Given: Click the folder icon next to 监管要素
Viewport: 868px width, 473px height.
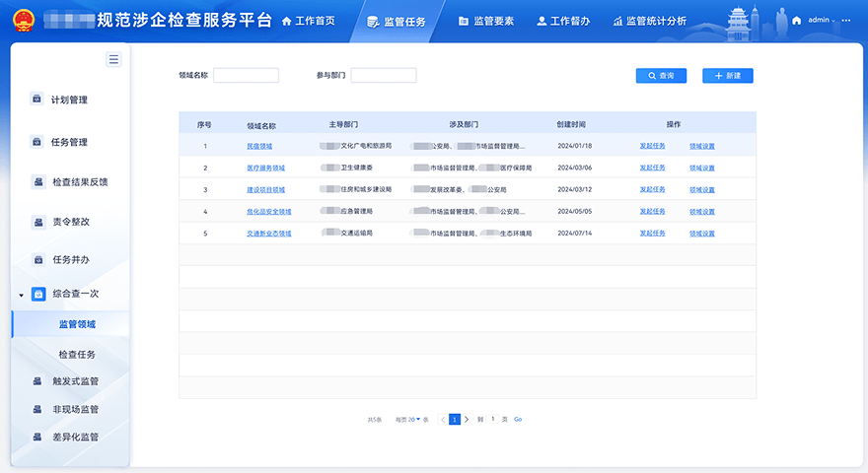Looking at the screenshot, I should point(464,21).
